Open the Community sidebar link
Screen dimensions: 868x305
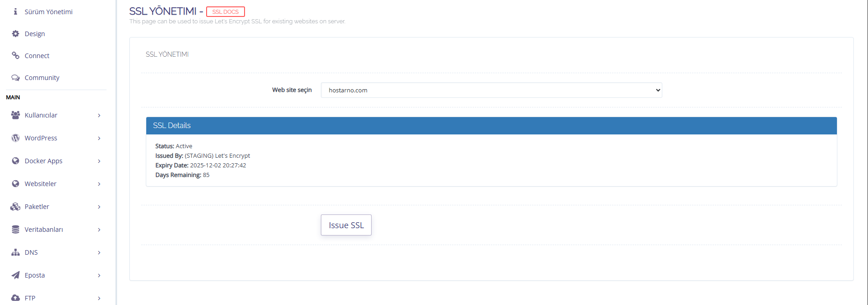click(42, 78)
